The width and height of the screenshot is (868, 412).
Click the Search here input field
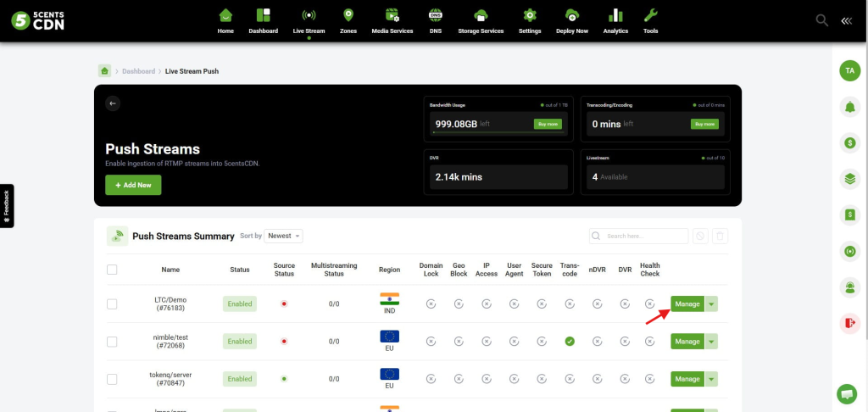click(x=639, y=236)
